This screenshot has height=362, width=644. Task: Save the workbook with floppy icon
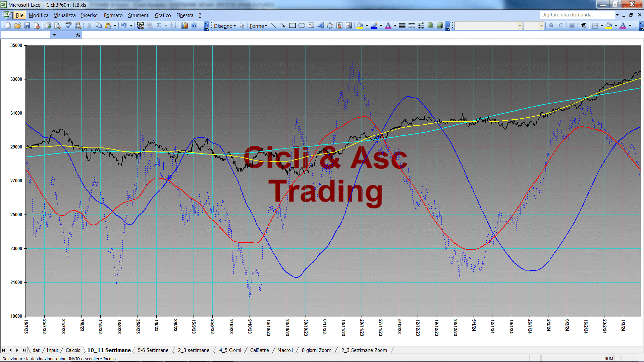coord(27,25)
